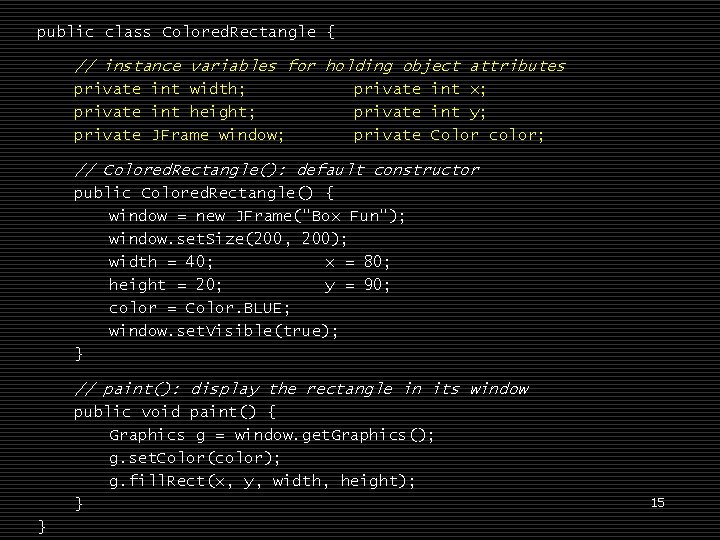Click the 'width = 40;' assignment
The image size is (720, 540).
(x=160, y=262)
